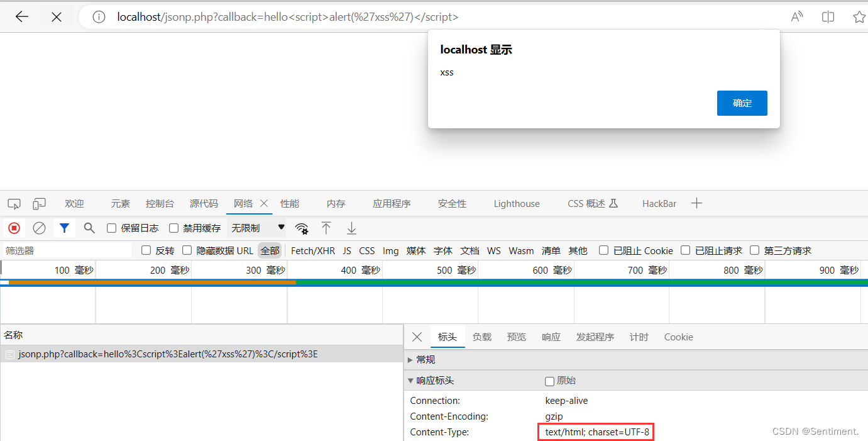Screen dimensions: 868x441
Task: Open the Console (控制台) tab
Action: (x=160, y=203)
